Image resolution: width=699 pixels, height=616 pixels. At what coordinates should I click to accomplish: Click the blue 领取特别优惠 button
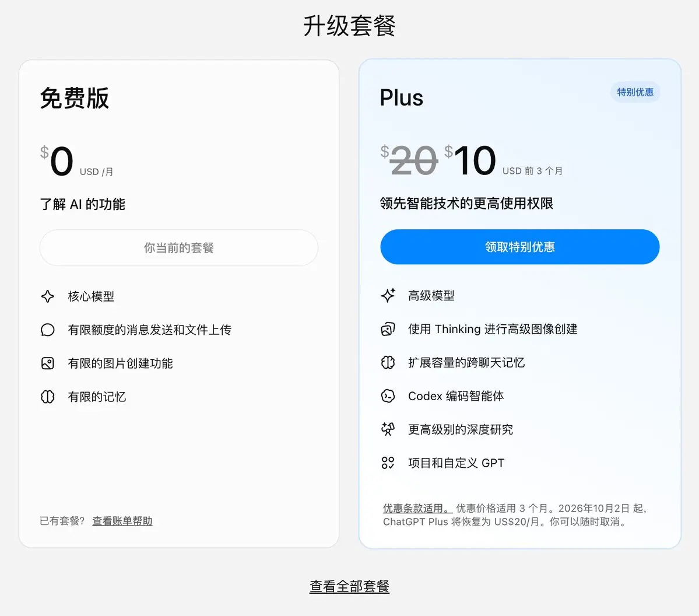[x=520, y=247]
